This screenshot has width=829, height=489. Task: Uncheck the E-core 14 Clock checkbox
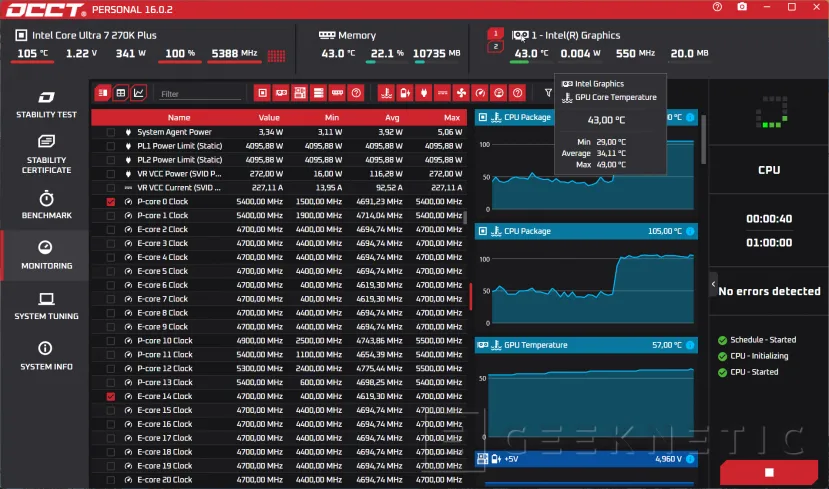[x=111, y=397]
